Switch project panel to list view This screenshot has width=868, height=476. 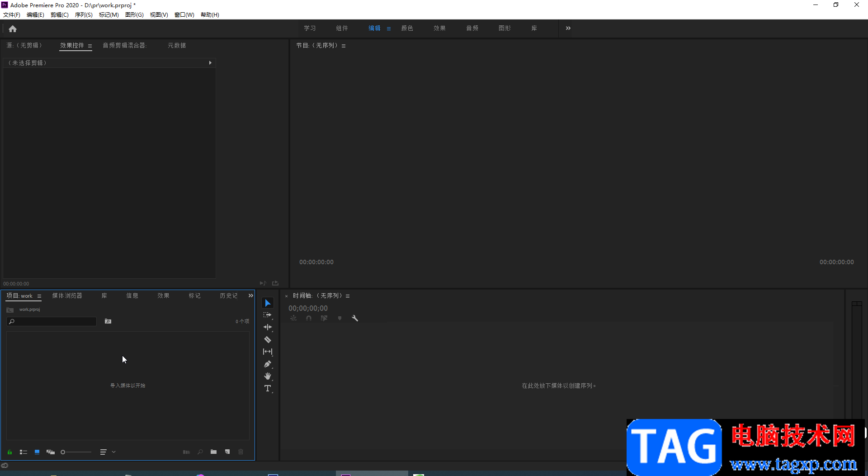tap(24, 452)
